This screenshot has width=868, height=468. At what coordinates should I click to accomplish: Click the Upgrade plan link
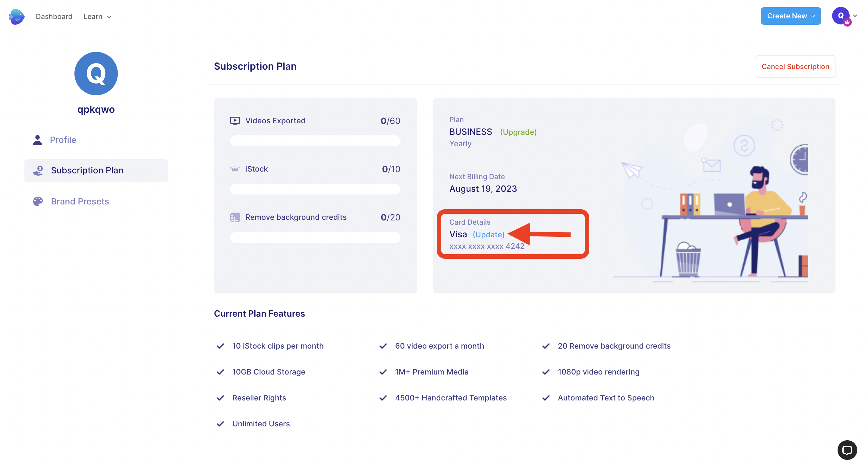(518, 132)
